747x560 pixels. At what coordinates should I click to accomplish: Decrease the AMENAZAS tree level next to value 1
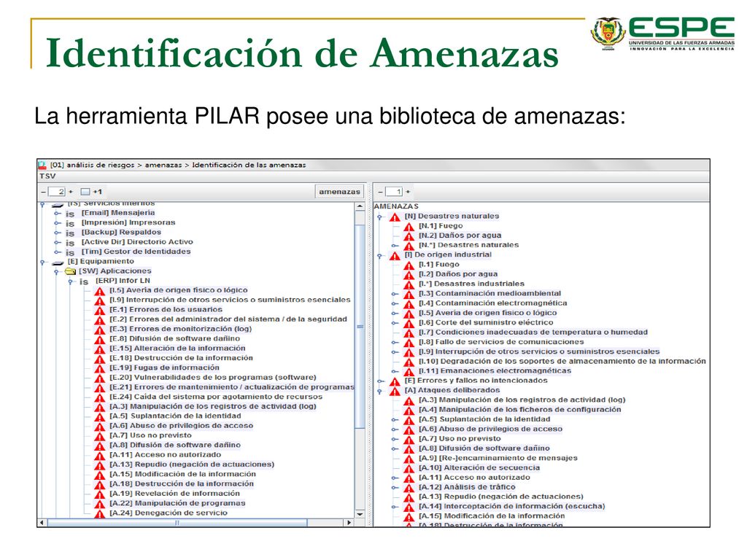(x=380, y=192)
